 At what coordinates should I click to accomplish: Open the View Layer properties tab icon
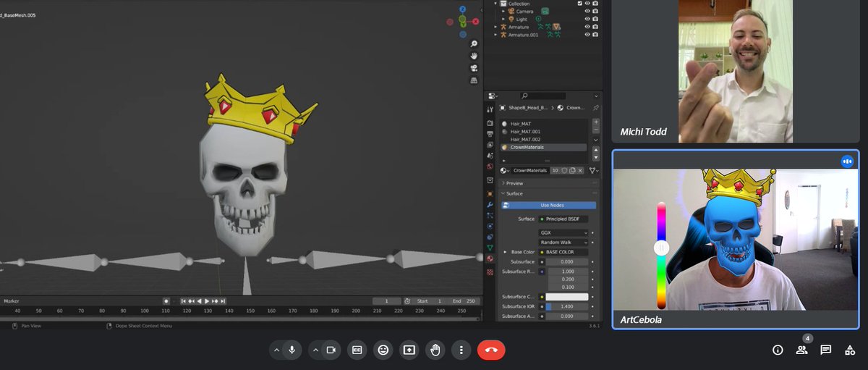coord(490,144)
